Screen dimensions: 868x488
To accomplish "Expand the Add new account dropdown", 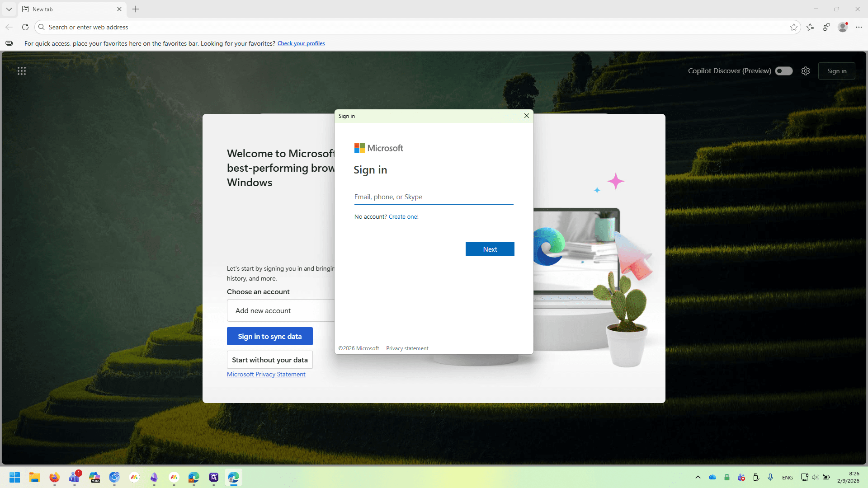I will [x=281, y=310].
